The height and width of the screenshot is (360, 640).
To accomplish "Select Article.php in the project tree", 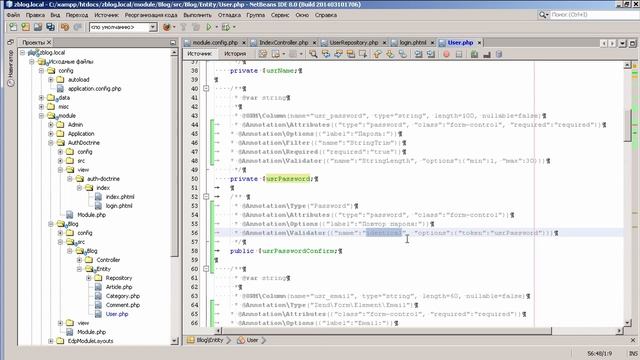I will pyautogui.click(x=119, y=287).
